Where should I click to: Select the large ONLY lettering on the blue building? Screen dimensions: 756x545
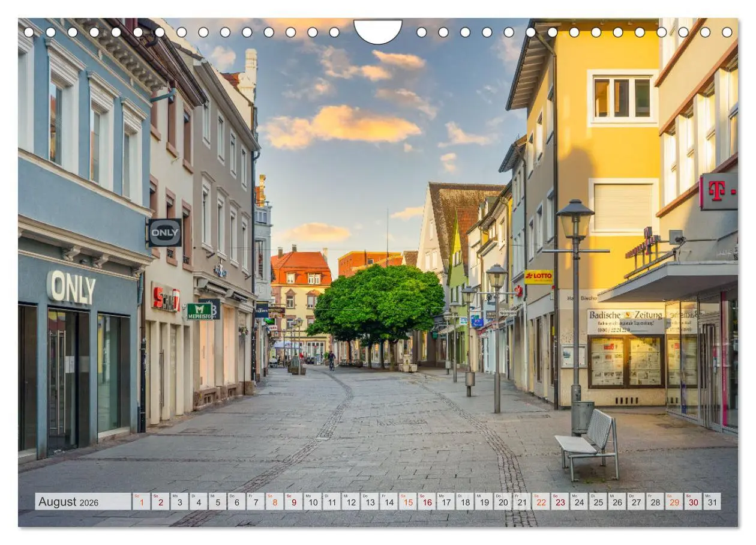(72, 288)
